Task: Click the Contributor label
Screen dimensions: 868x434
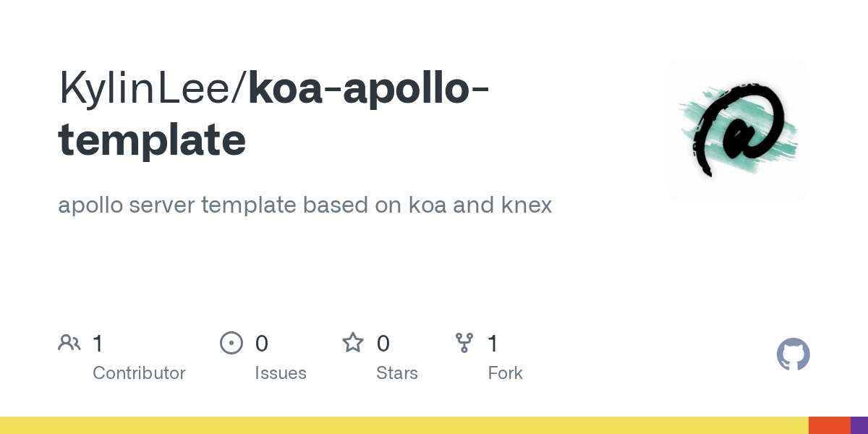Action: [139, 373]
